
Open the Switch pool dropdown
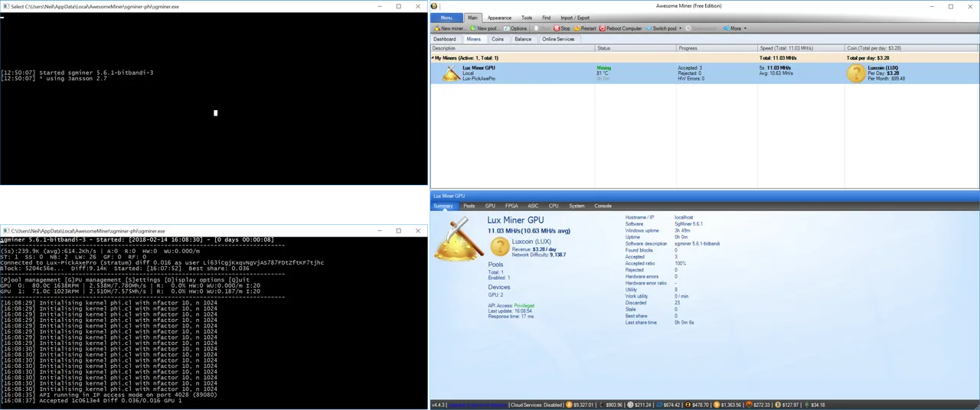[663, 28]
